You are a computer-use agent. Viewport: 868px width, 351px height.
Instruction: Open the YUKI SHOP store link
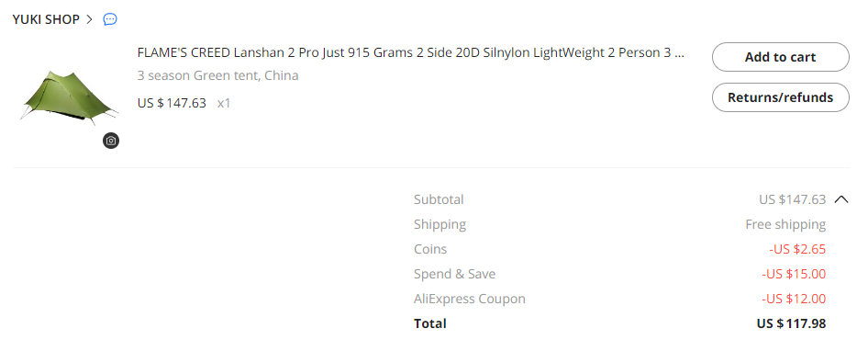point(46,19)
